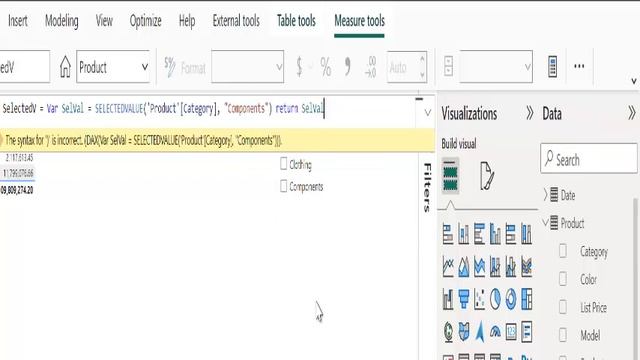The image size is (640, 360).
Task: Select the area chart visual
Action: pos(464,267)
